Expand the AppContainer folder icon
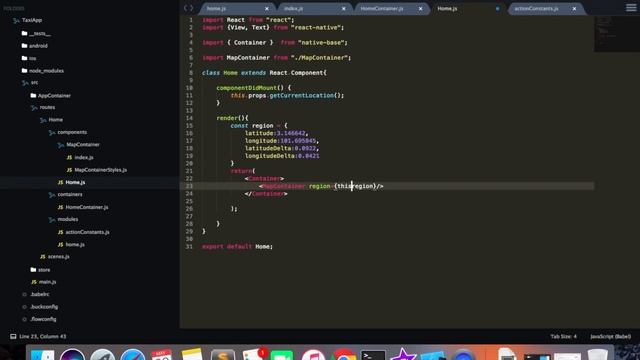640x360 pixels. (33, 96)
